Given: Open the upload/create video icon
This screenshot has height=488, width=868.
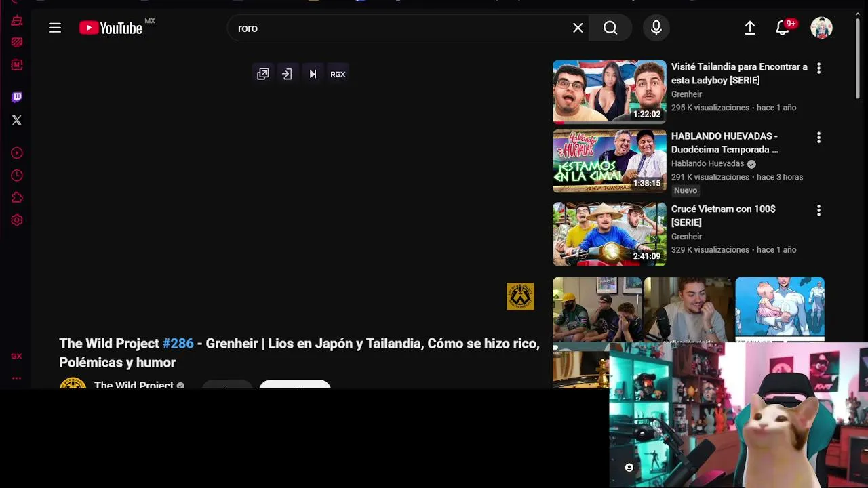Looking at the screenshot, I should pyautogui.click(x=750, y=28).
